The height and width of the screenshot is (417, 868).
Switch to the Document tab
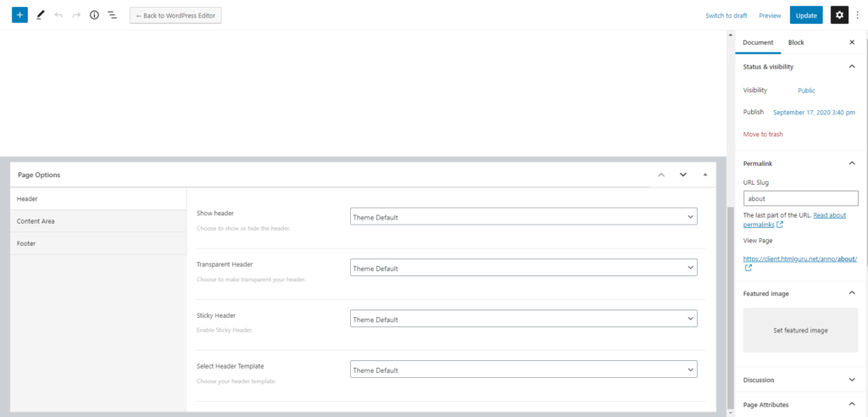(758, 42)
